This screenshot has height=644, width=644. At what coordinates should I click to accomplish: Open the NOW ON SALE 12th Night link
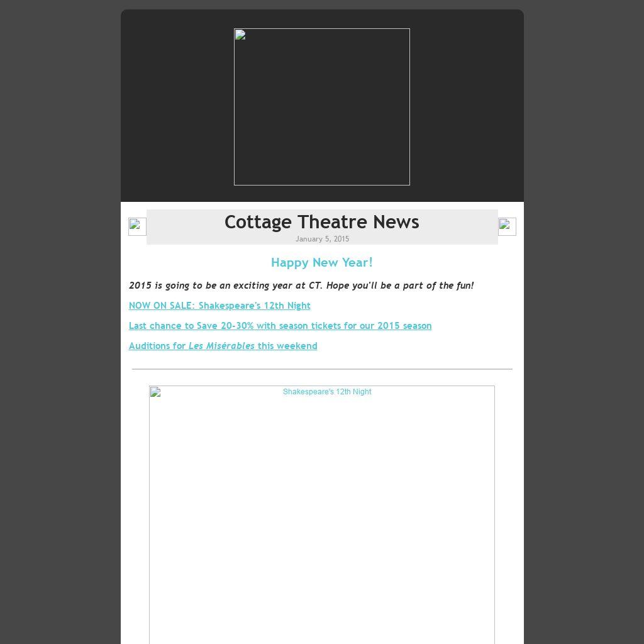click(219, 306)
